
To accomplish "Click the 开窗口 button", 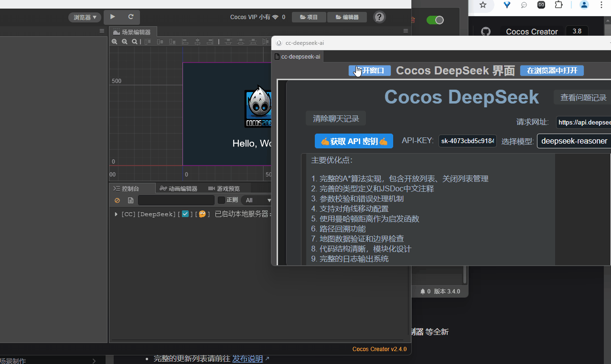I will coord(370,71).
